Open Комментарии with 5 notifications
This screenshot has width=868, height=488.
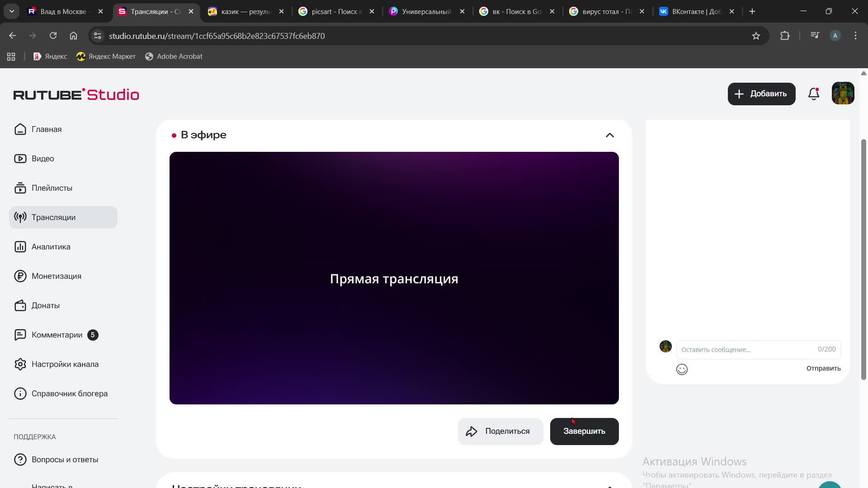pyautogui.click(x=57, y=334)
